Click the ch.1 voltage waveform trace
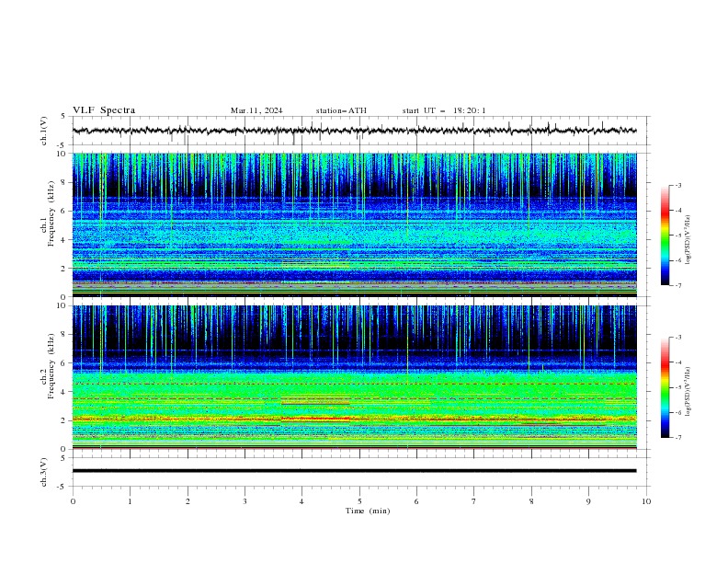728x563 pixels. click(354, 131)
